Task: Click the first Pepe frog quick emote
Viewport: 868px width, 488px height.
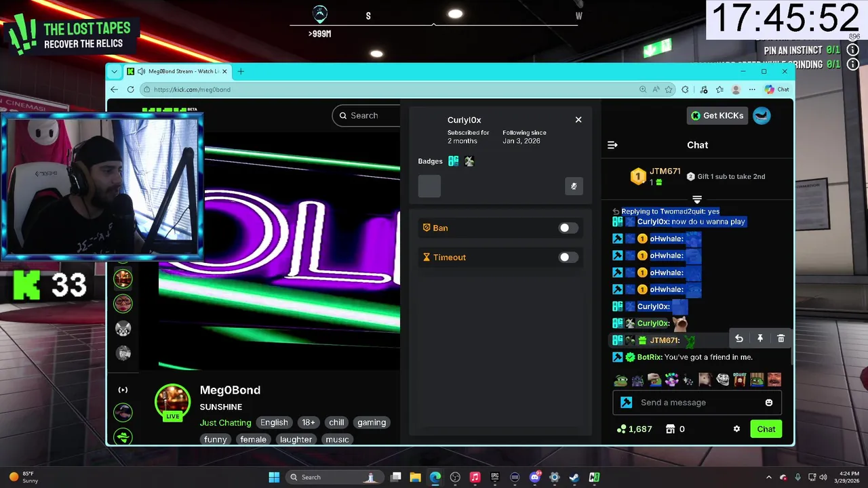Action: [620, 380]
